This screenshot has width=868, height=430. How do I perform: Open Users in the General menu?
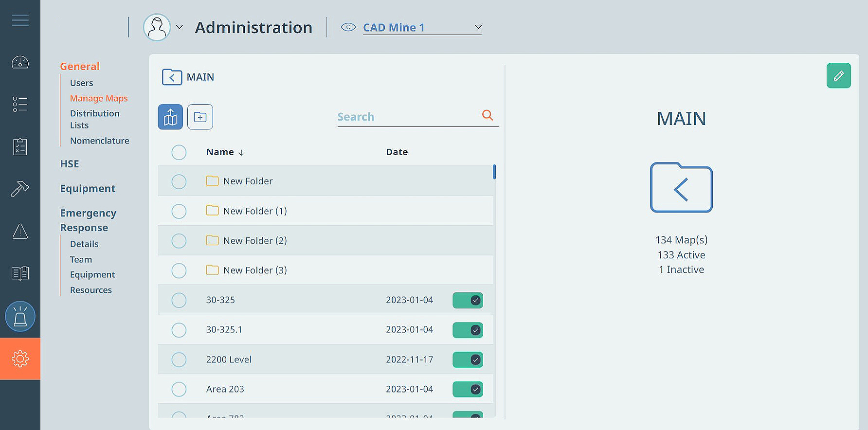tap(81, 83)
